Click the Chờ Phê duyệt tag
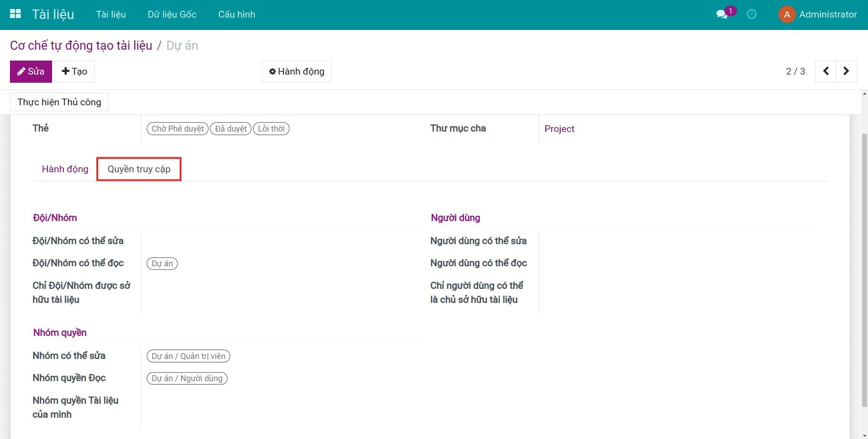 coord(177,129)
